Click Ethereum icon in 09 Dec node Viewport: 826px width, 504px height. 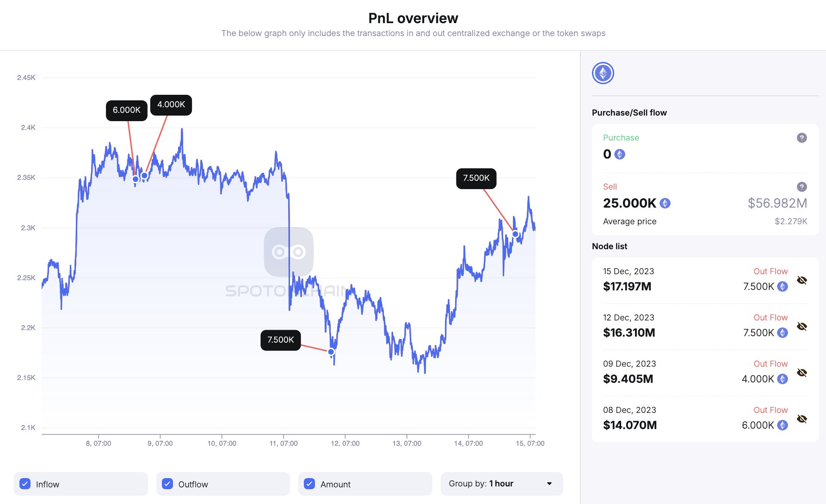coord(782,379)
